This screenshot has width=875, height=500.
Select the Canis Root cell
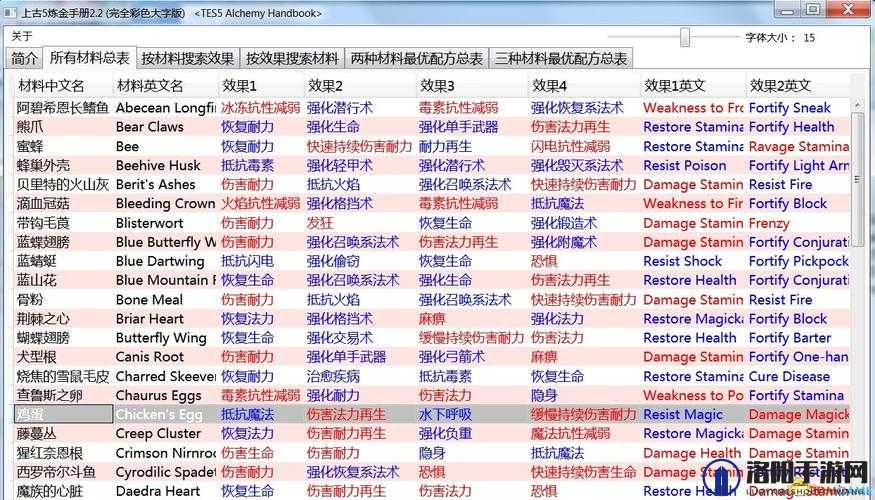point(150,357)
